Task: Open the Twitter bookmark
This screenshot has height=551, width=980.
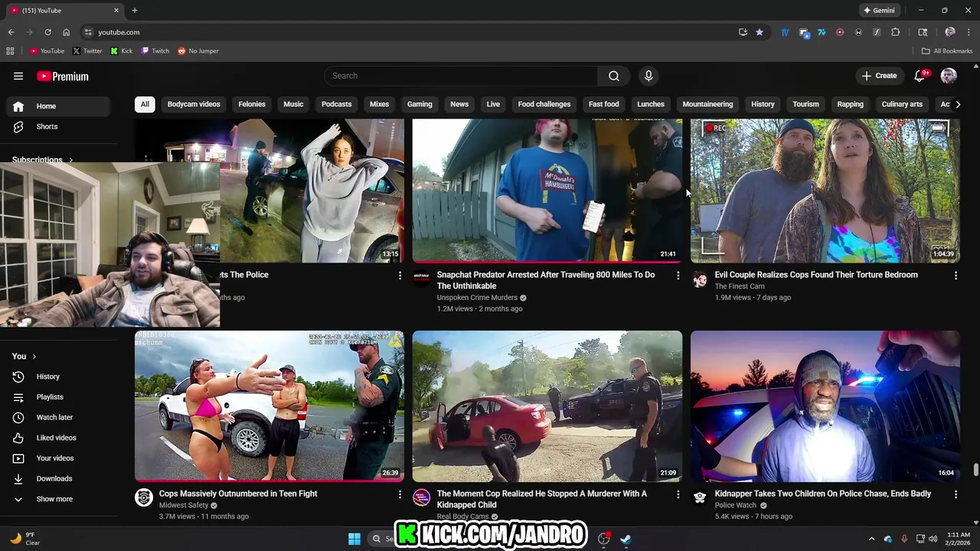Action: (x=87, y=51)
